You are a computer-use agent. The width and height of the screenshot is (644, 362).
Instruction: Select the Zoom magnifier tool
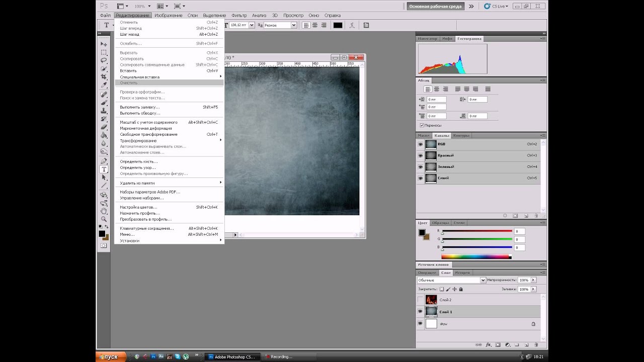tap(104, 219)
